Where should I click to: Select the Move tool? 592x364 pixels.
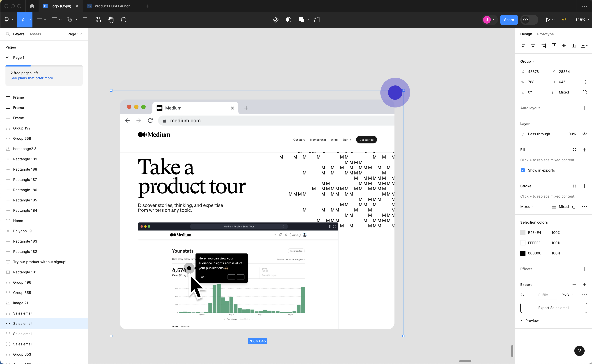click(x=23, y=20)
